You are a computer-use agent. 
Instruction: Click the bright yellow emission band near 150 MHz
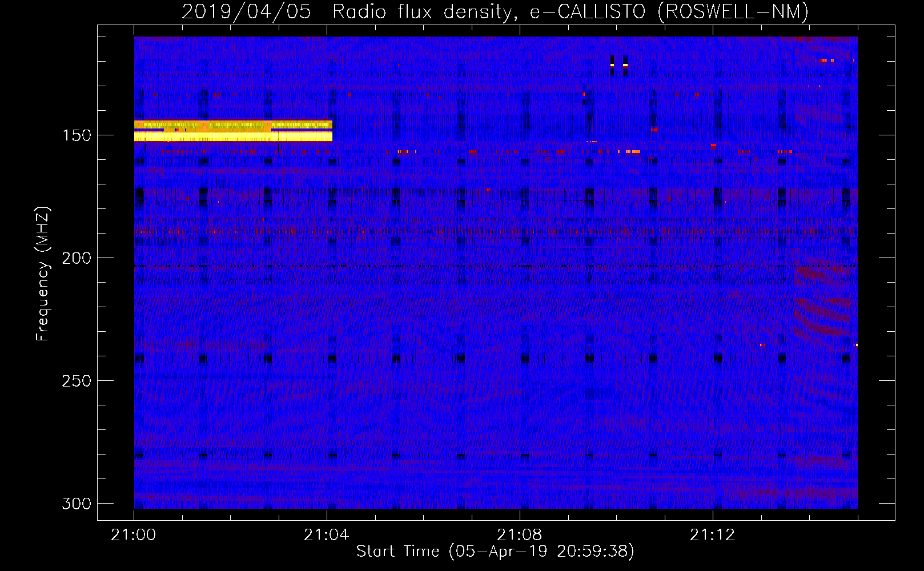tap(233, 131)
